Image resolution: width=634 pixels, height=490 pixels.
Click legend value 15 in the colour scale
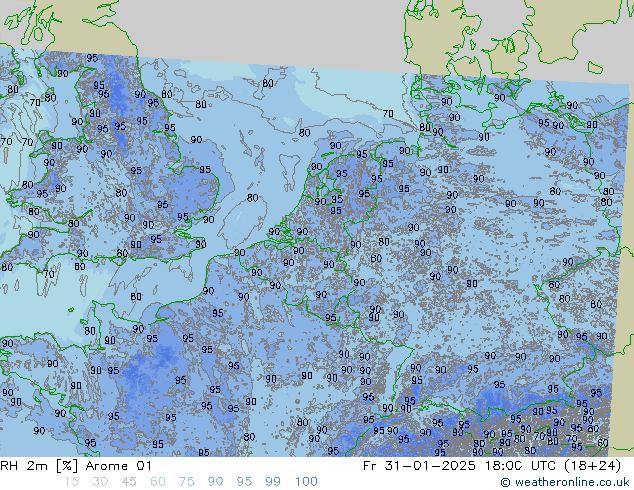[x=72, y=482]
